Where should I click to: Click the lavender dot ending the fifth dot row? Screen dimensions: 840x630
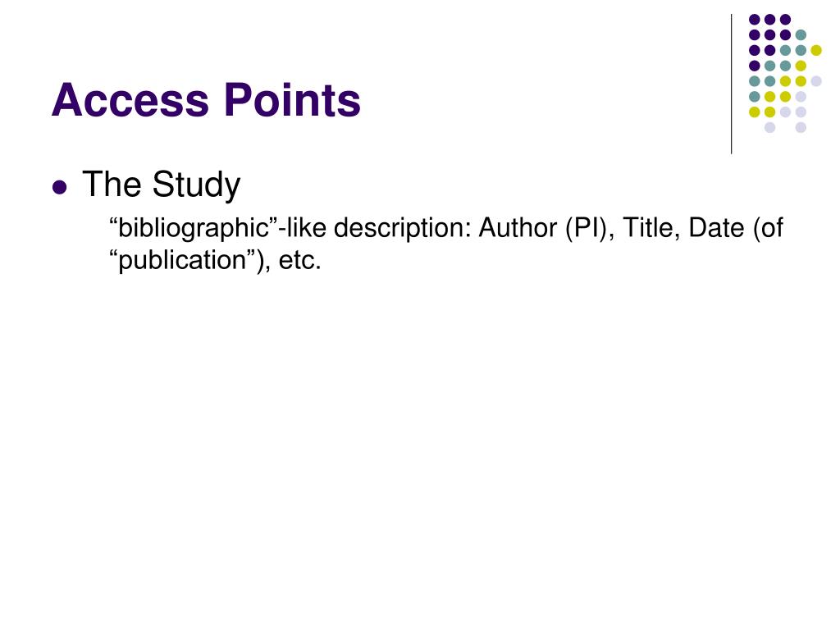pyautogui.click(x=816, y=81)
